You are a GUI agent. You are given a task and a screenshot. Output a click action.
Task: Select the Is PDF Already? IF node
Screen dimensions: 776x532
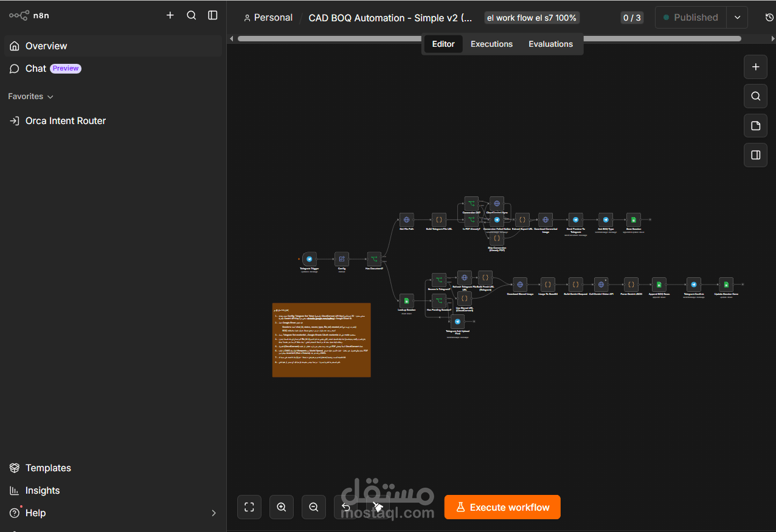point(471,220)
